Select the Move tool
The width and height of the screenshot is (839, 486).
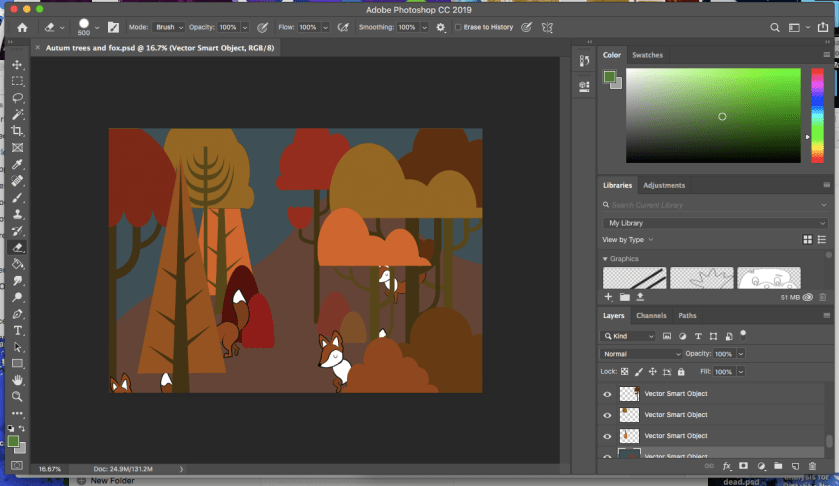[x=17, y=65]
